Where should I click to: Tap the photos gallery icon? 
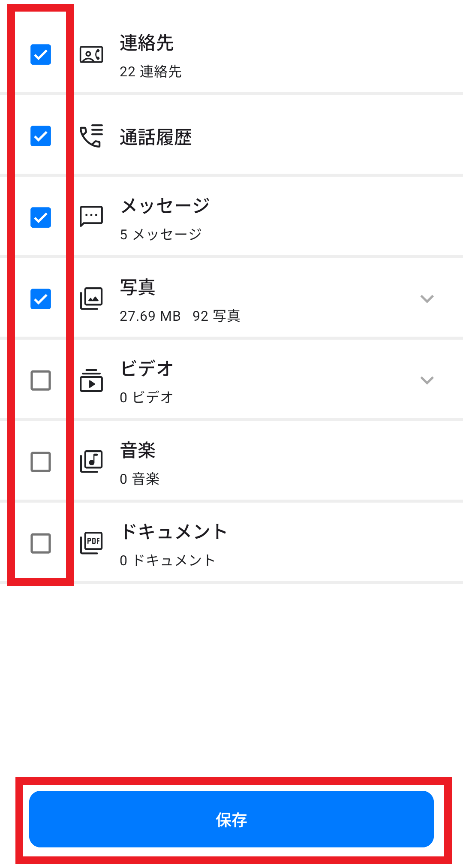tap(91, 298)
